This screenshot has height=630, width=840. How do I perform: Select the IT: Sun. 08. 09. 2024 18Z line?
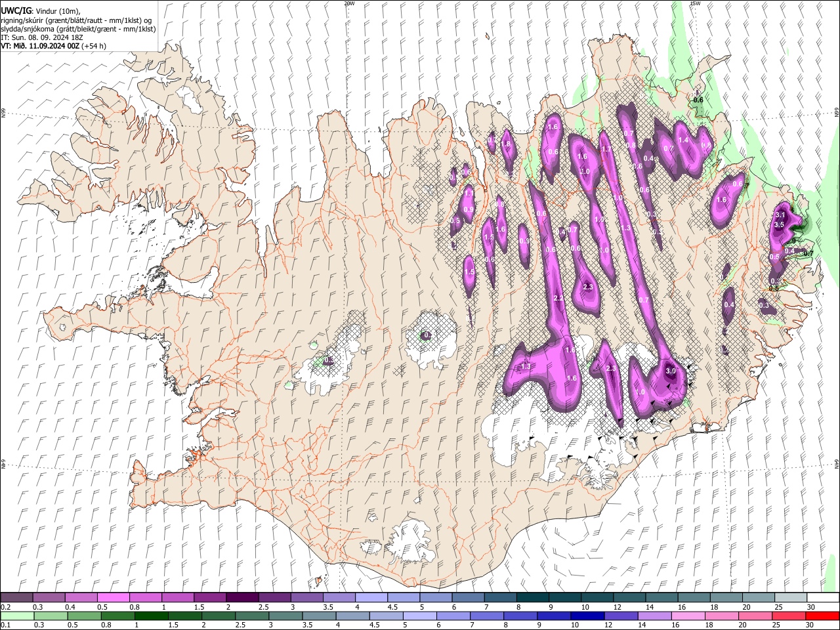point(43,37)
